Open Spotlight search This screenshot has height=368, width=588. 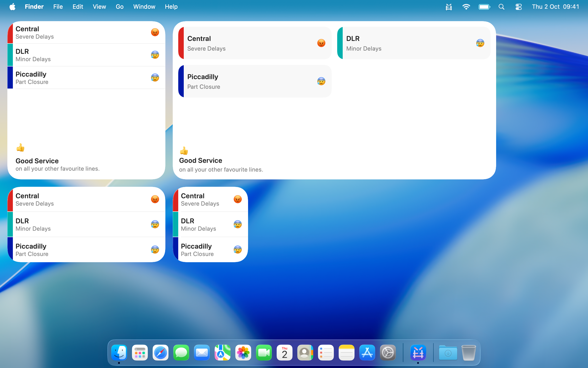pyautogui.click(x=501, y=7)
